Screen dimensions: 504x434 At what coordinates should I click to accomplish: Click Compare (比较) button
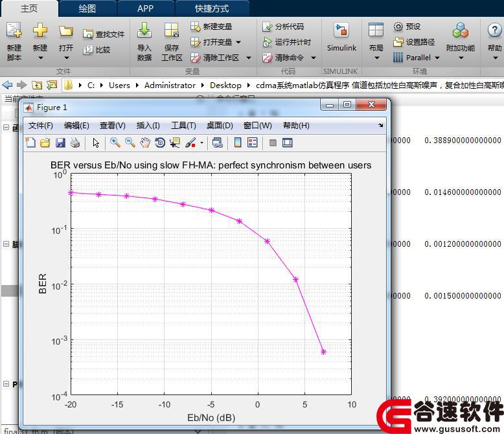pos(97,50)
